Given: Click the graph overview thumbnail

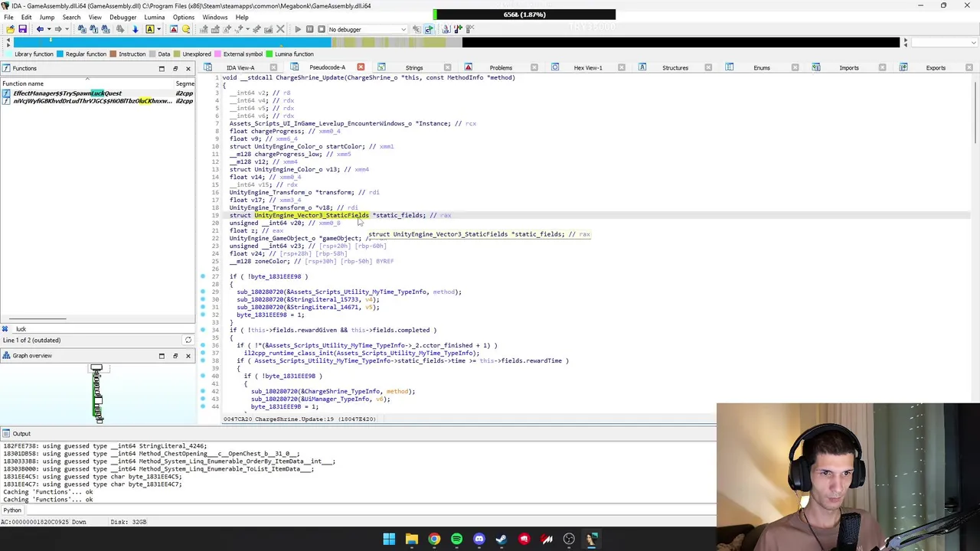Looking at the screenshot, I should coord(97,394).
